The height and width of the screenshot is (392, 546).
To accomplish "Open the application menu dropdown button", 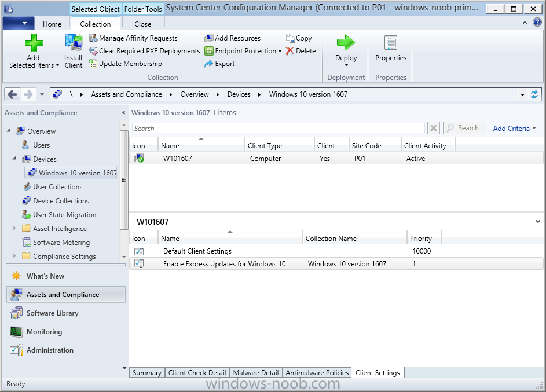I will (19, 23).
